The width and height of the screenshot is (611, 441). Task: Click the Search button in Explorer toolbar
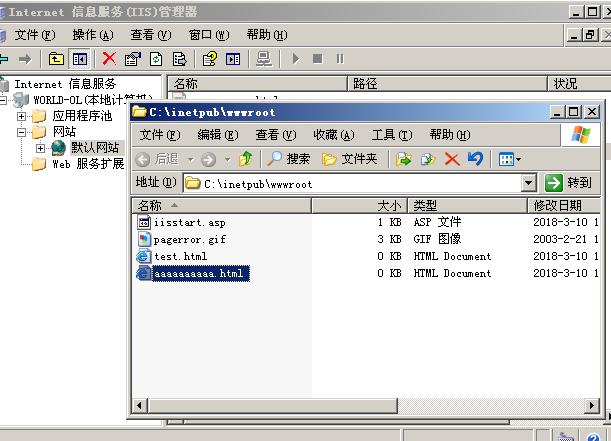click(289, 159)
